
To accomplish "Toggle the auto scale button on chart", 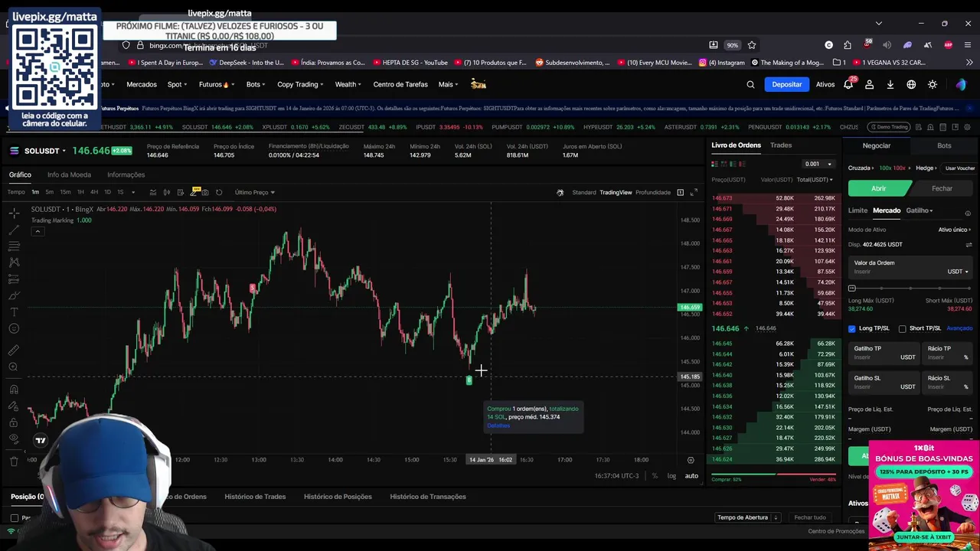I will coord(691,476).
